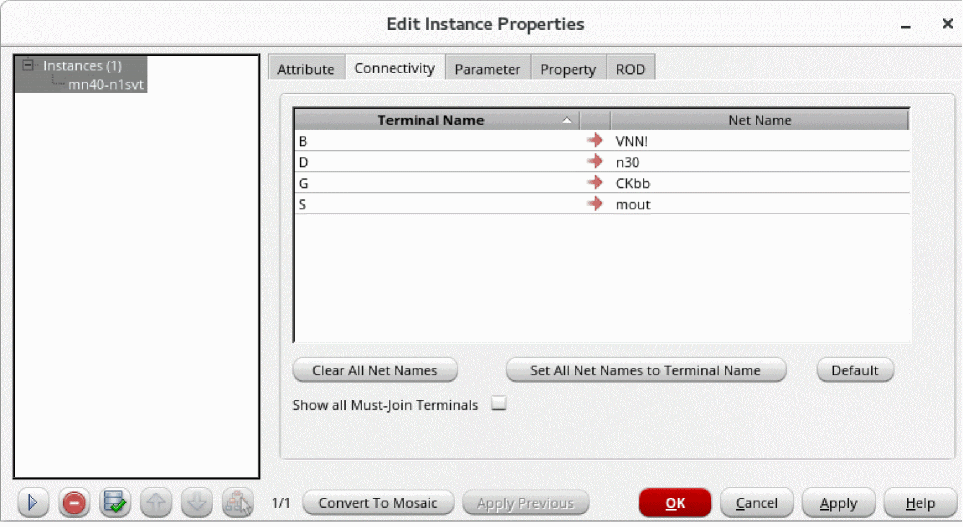963x527 pixels.
Task: Click Clear All Net Names button
Action: pos(375,370)
